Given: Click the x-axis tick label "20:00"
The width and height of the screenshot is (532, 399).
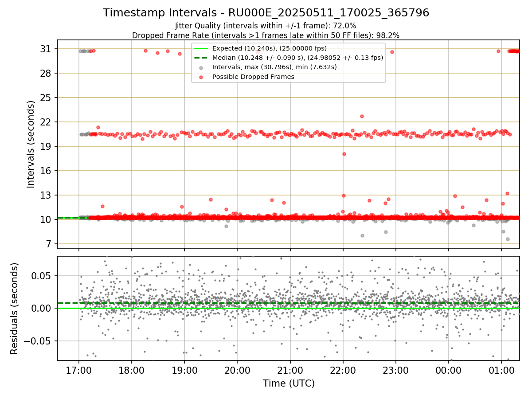Looking at the screenshot, I should (x=237, y=371).
